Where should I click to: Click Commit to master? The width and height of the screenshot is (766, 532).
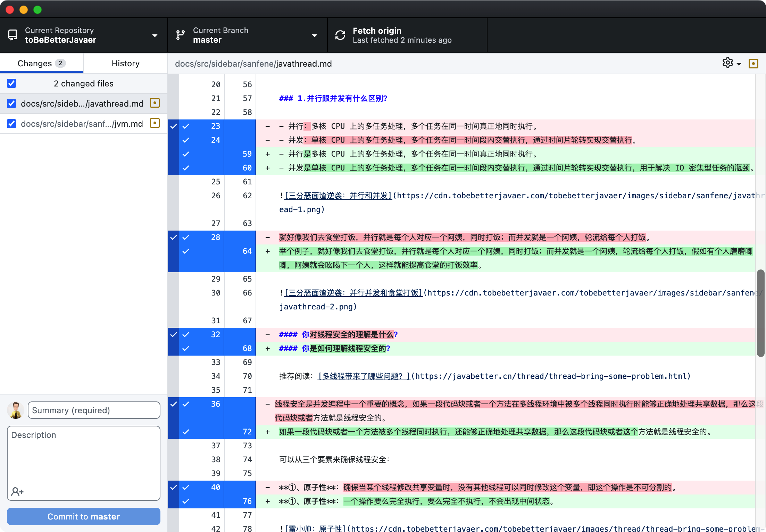83,516
